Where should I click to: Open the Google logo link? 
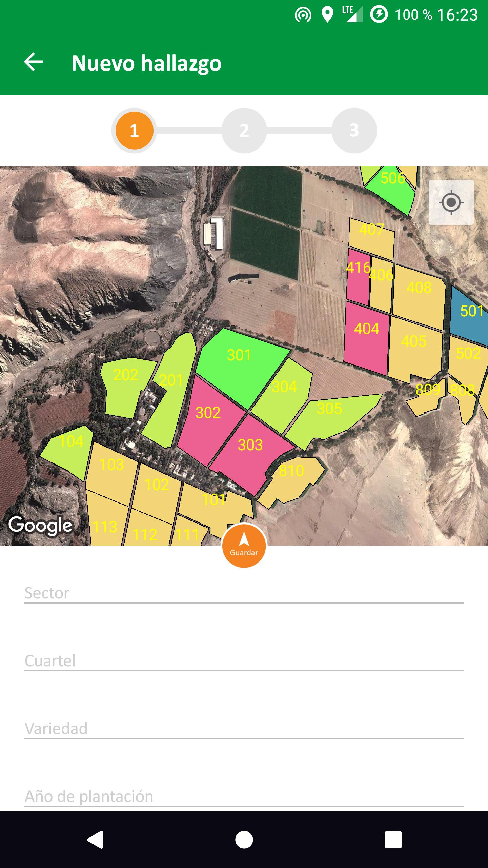tap(40, 526)
